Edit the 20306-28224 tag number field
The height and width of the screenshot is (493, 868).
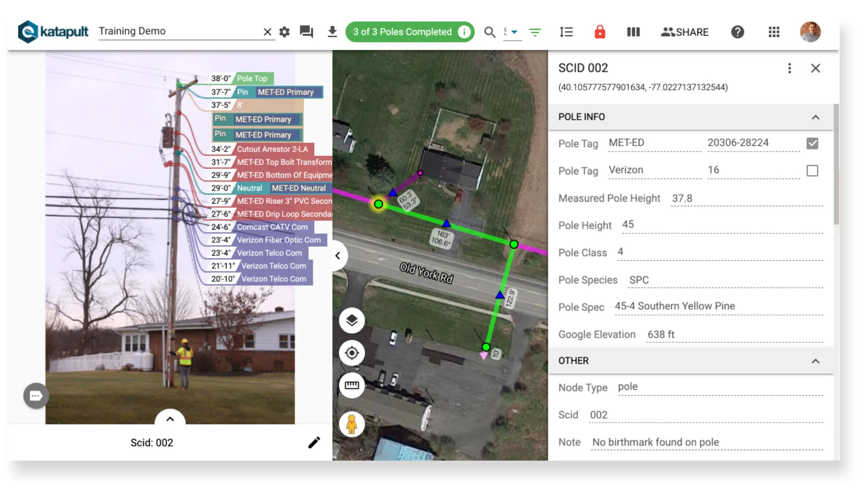tap(753, 143)
